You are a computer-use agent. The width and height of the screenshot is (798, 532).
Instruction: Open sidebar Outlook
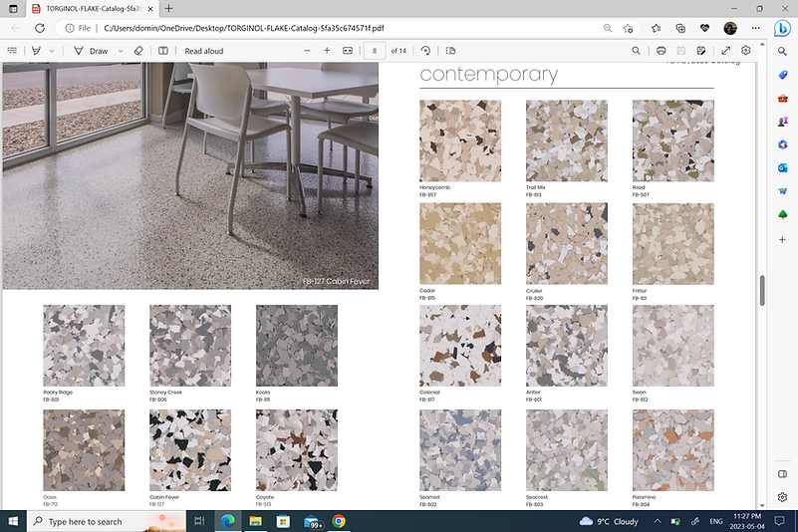click(783, 167)
